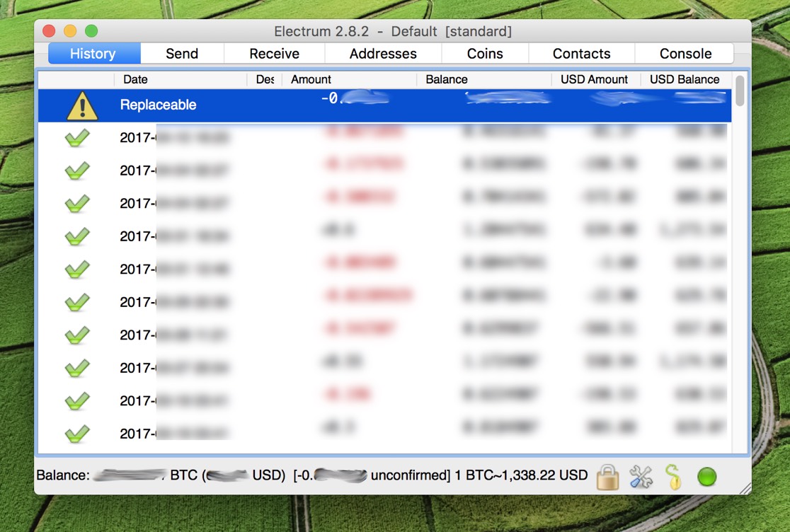Open the Addresses tab
Screen dimensions: 790x532
(x=383, y=53)
